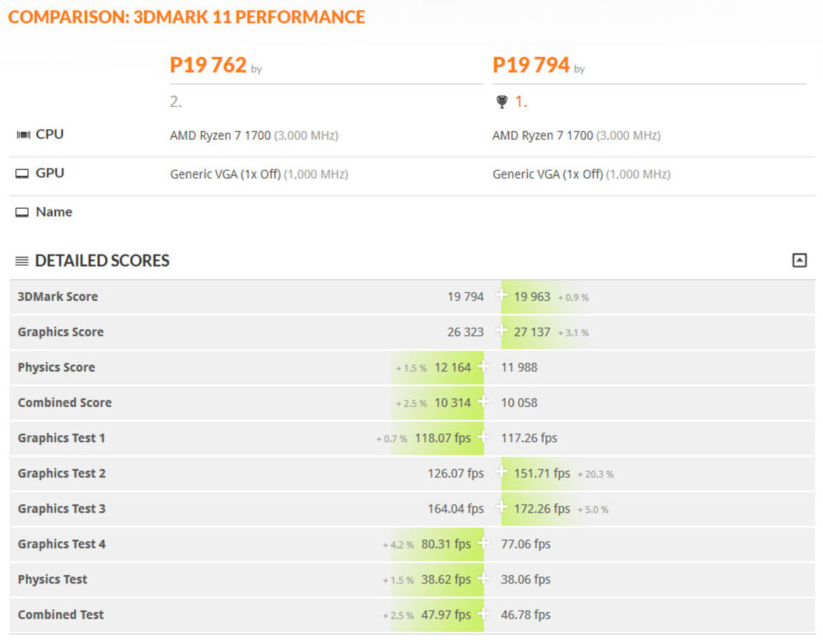Screen dimensions: 823x644
Task: Click the 'Graphics Score' row label
Action: tap(60, 331)
